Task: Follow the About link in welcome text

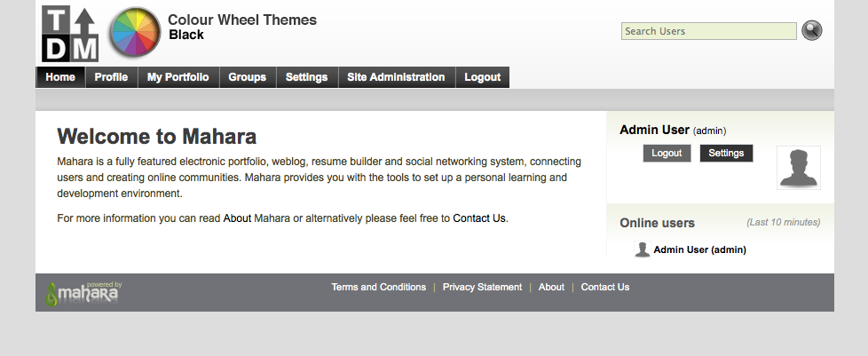Action: [x=237, y=218]
